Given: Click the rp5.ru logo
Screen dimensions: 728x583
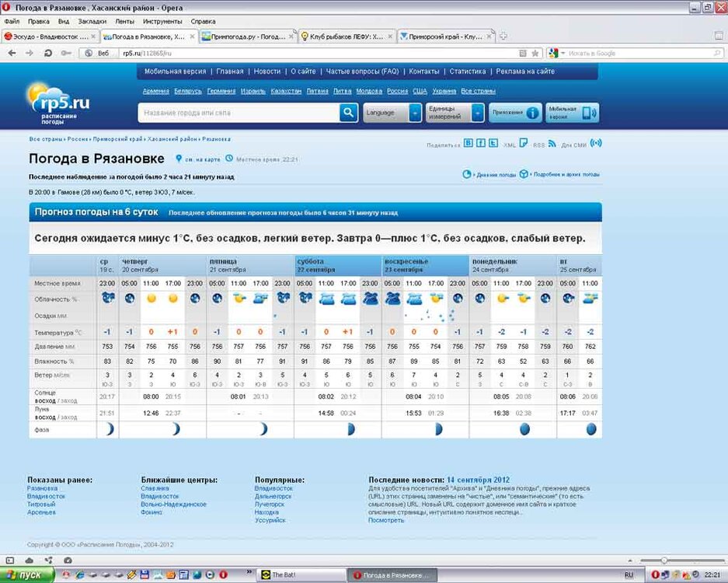Looking at the screenshot, I should coord(61,104).
